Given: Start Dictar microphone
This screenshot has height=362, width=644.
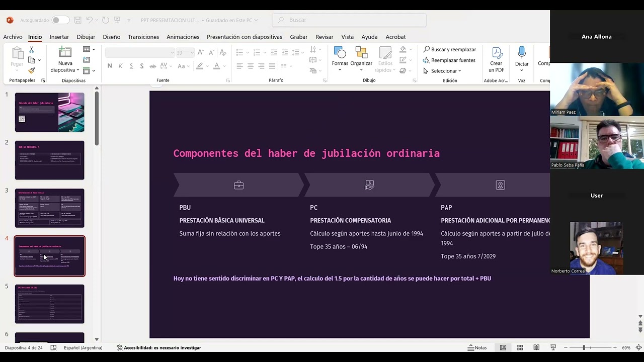Looking at the screenshot, I should (522, 59).
